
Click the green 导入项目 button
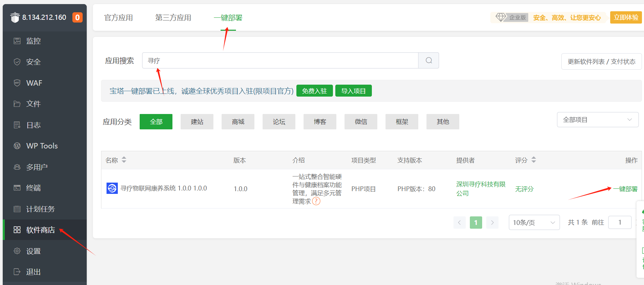[353, 91]
